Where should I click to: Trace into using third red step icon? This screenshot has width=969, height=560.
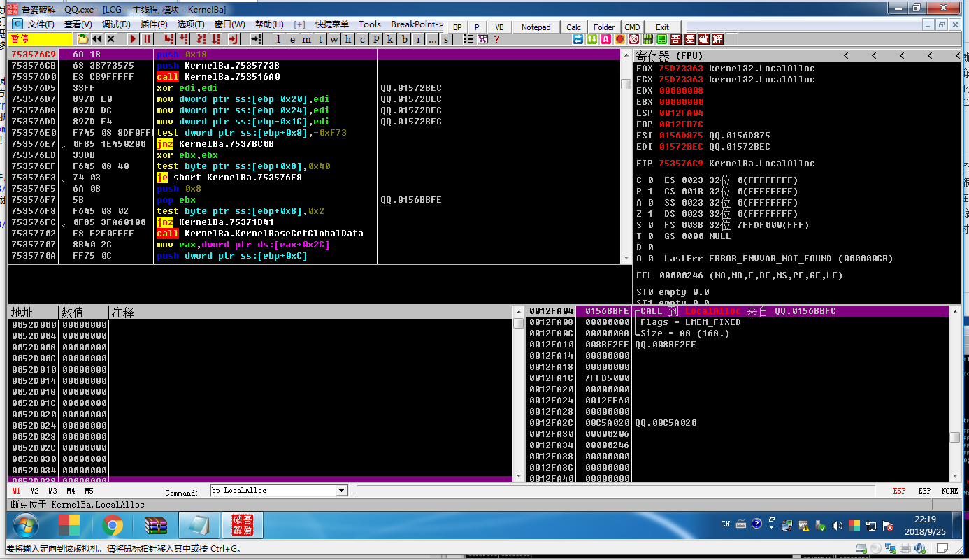[x=201, y=39]
